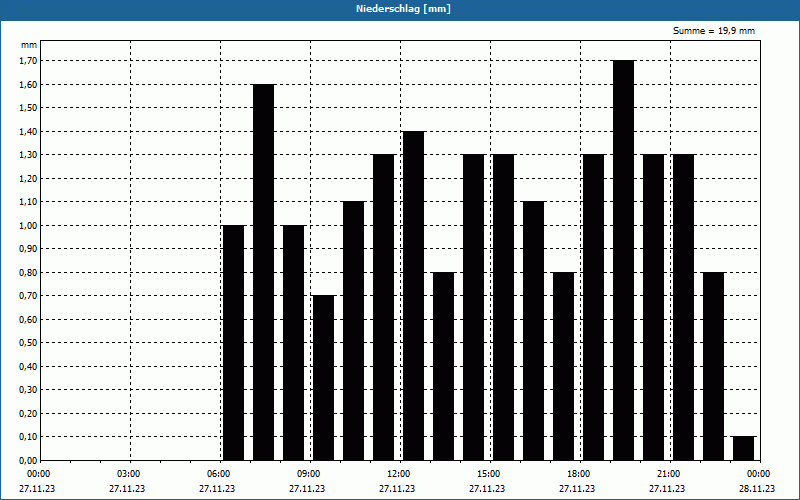800x500 pixels.
Task: Select the 27.11.23 date under 06:00
Action: click(217, 488)
